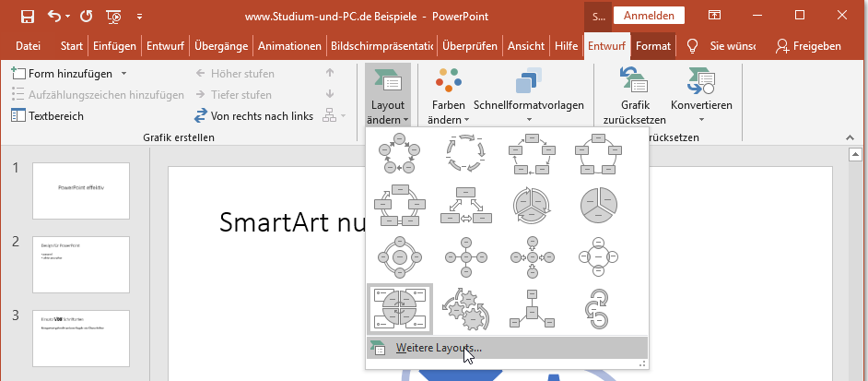Expand Form hinzufügen dropdown arrow
The image size is (868, 381).
tap(124, 73)
